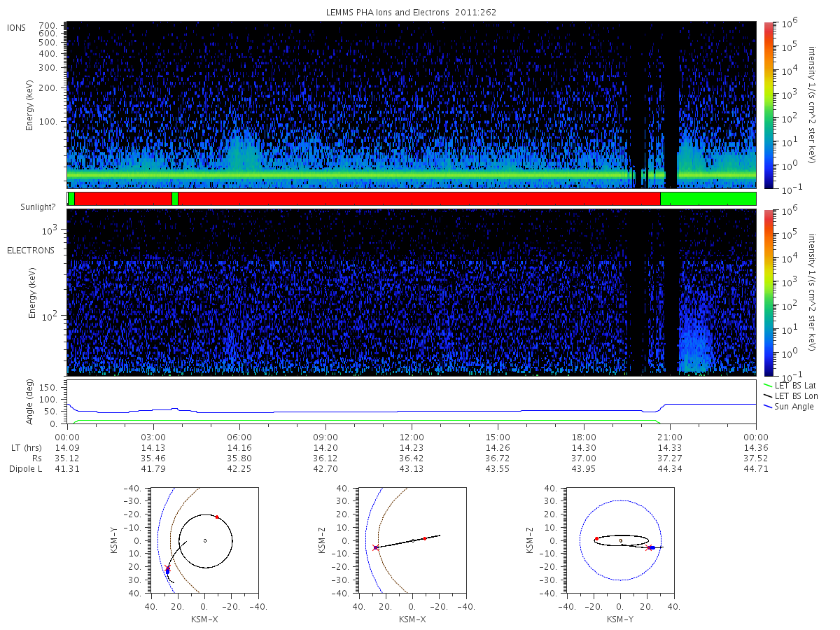Click the Dipole L value '42.25'
The width and height of the screenshot is (840, 630).
(239, 469)
